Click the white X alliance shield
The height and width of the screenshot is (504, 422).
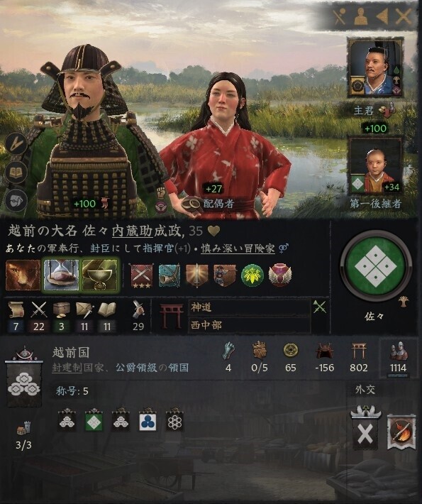tap(365, 429)
